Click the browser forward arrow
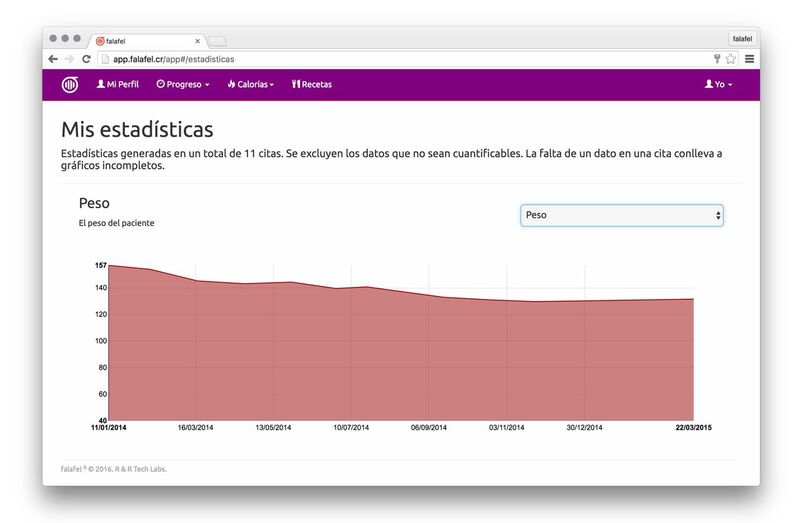The height and width of the screenshot is (523, 800). (69, 59)
